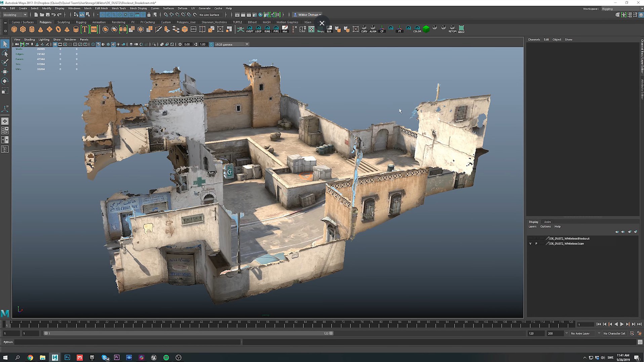Image resolution: width=644 pixels, height=362 pixels.
Task: Toggle visibility box of Blockout layer
Action: point(530,238)
